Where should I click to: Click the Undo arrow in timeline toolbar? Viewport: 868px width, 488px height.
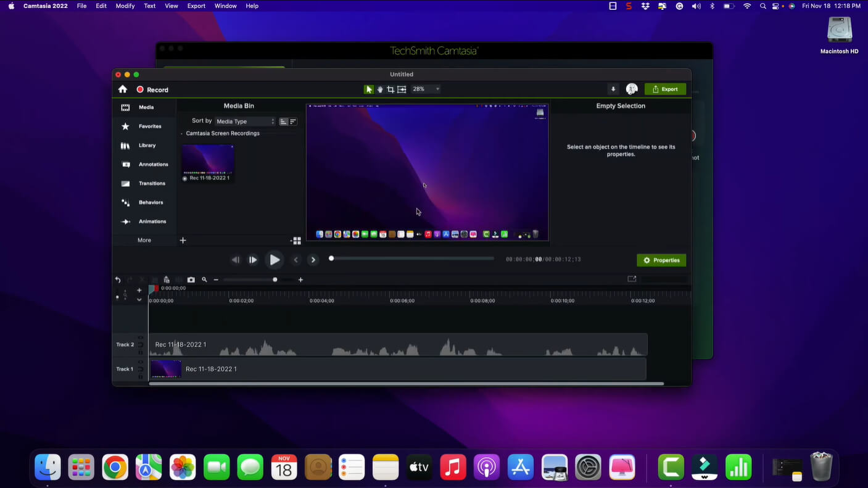118,279
